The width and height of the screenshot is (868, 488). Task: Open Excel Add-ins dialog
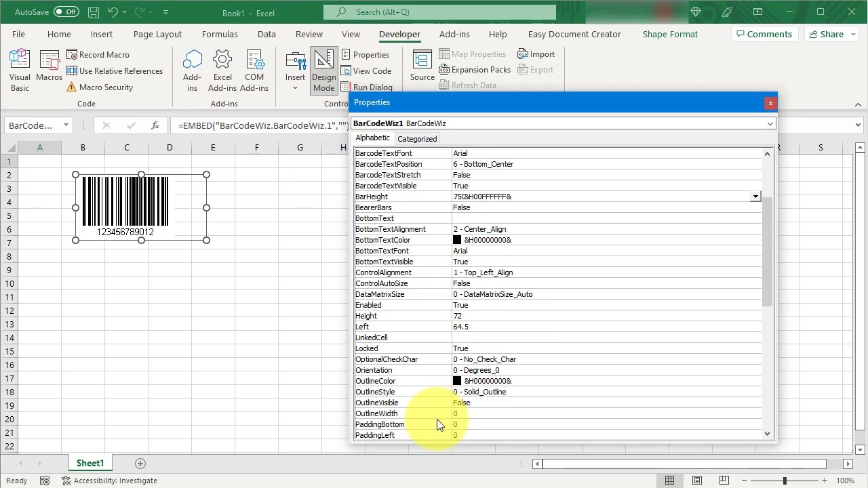[222, 70]
